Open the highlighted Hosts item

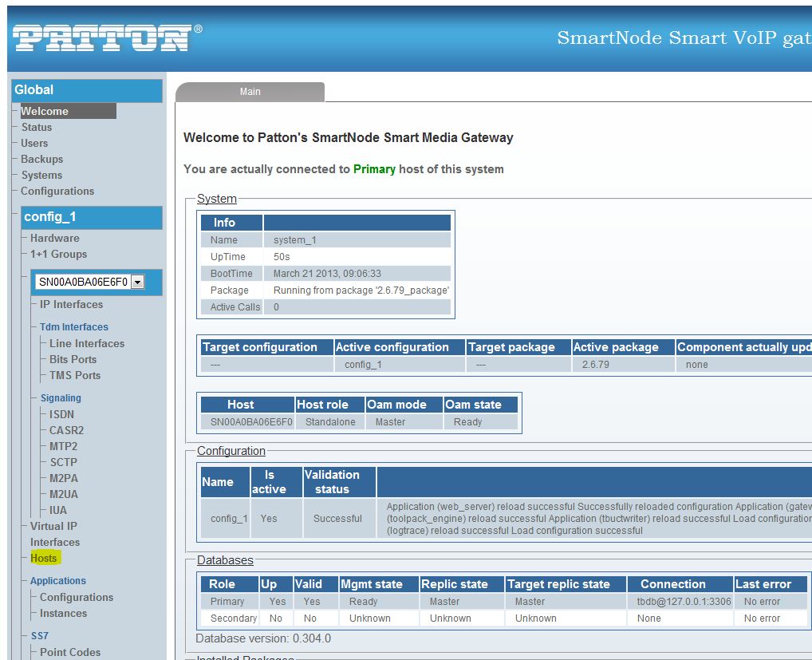point(44,559)
